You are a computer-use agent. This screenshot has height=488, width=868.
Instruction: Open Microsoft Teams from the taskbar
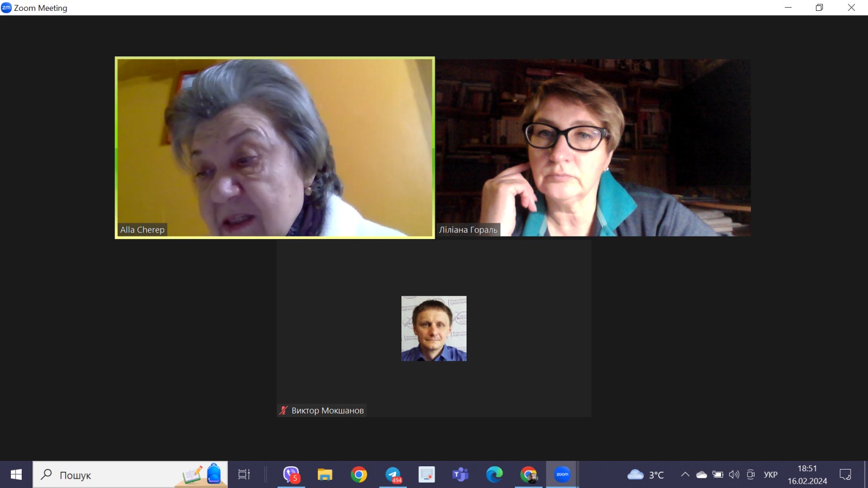[x=460, y=474]
